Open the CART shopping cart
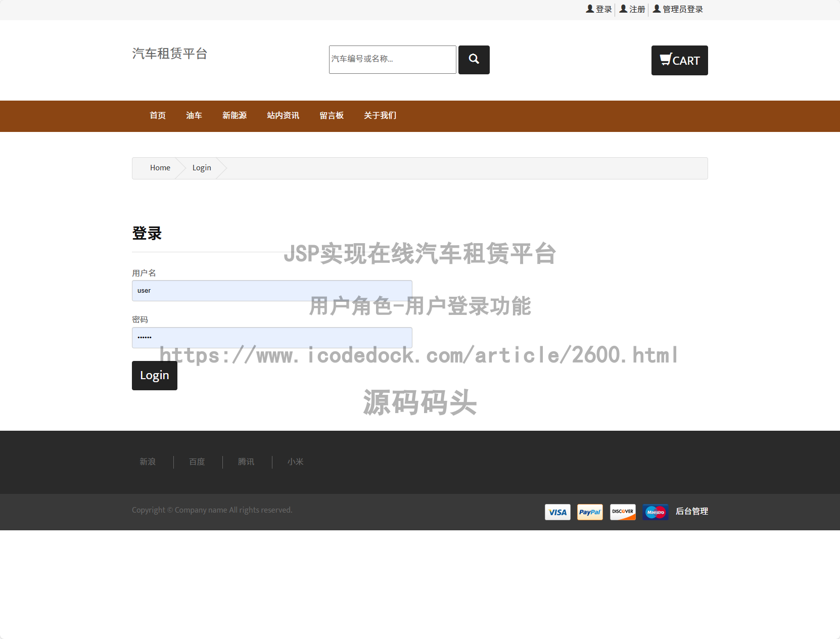 click(679, 60)
